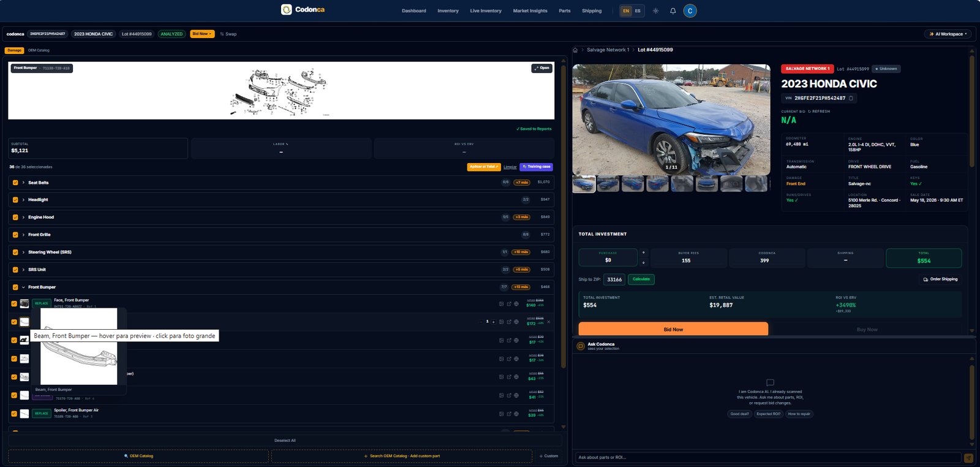
Task: Click external link icon on the $41 part row
Action: click(509, 396)
